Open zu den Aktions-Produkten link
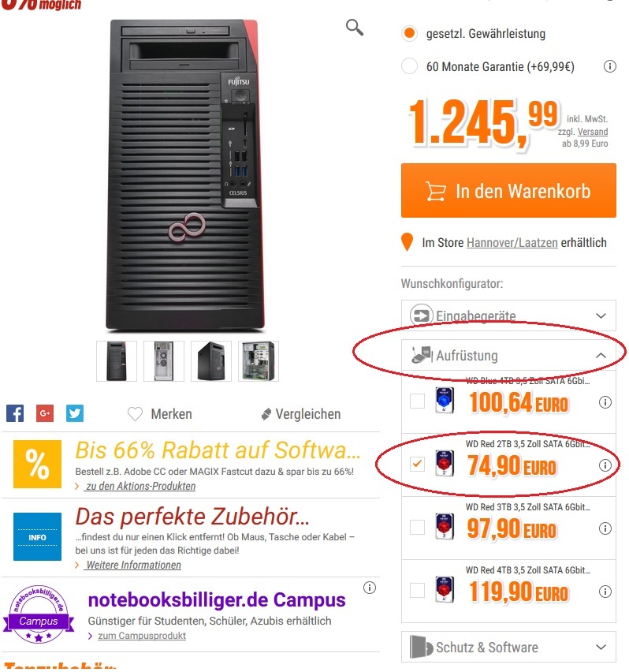Screen dimensions: 629x672 point(140,486)
